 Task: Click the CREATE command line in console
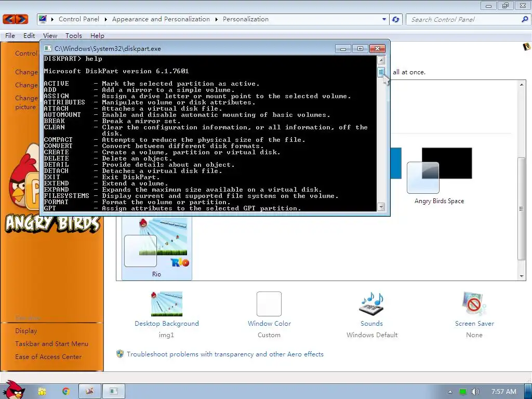[x=162, y=152]
